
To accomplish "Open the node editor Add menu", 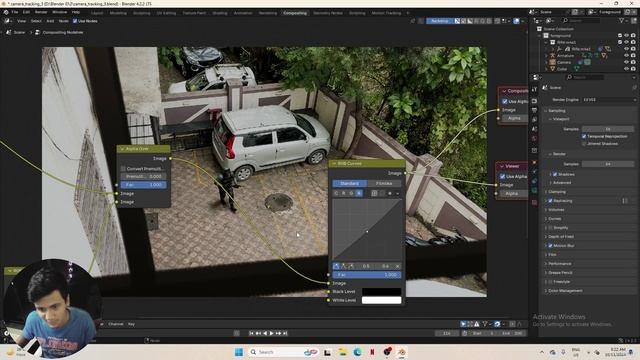I will [50, 21].
